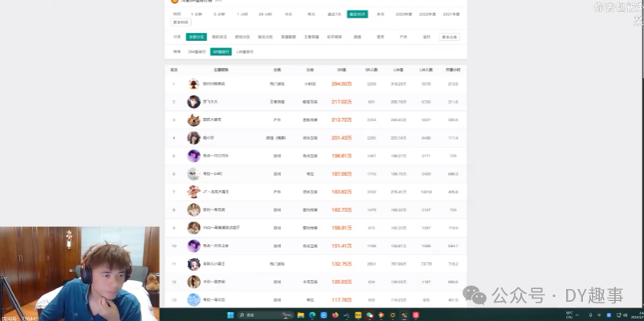
Task: Open the dog avatar in rank 3
Action: pos(194,120)
